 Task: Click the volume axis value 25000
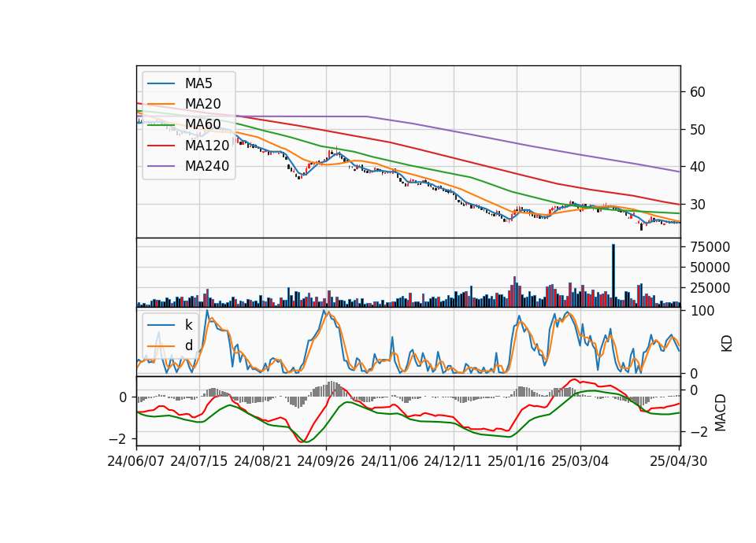click(x=710, y=288)
